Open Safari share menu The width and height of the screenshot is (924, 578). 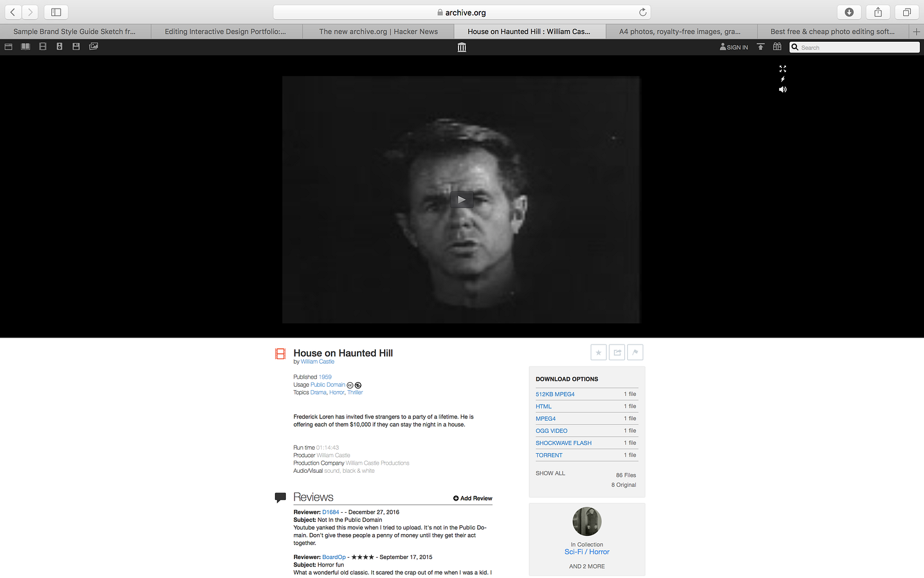[x=878, y=12]
